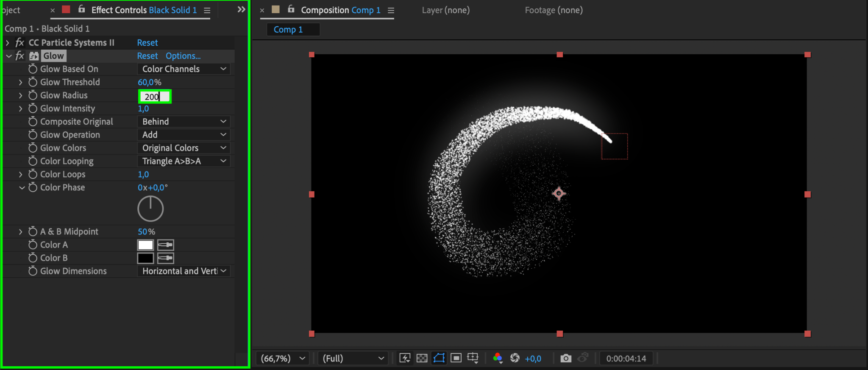Take a snapshot with the camera icon

(x=565, y=358)
